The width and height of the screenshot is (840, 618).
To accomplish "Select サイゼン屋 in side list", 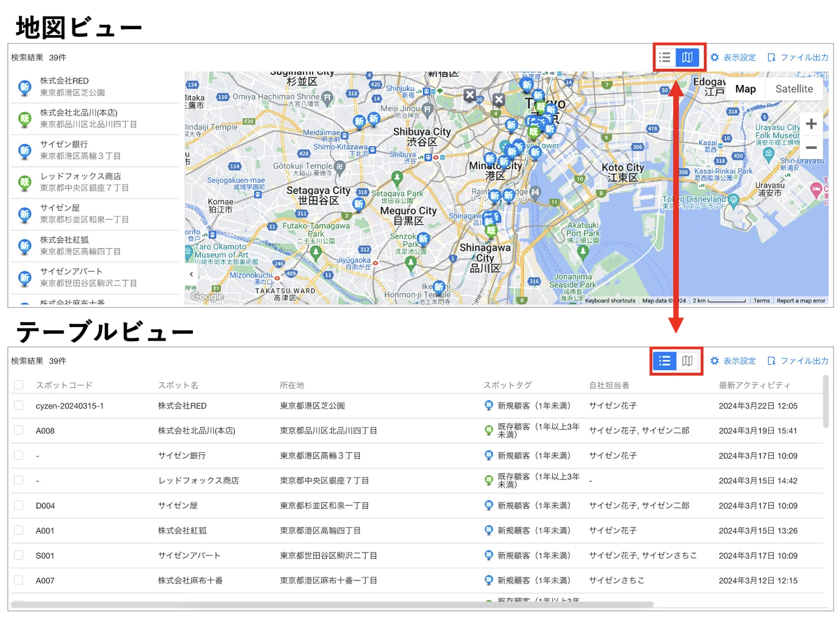I will (x=95, y=214).
